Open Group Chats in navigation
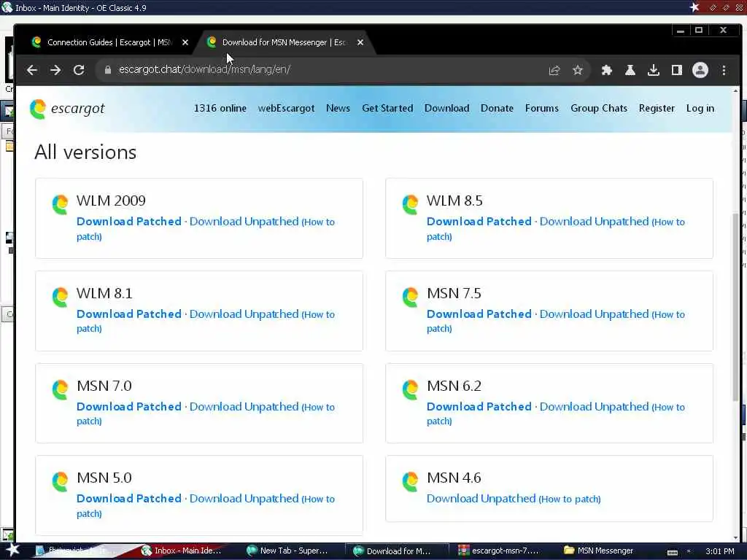Viewport: 747px width, 560px height. pos(599,109)
